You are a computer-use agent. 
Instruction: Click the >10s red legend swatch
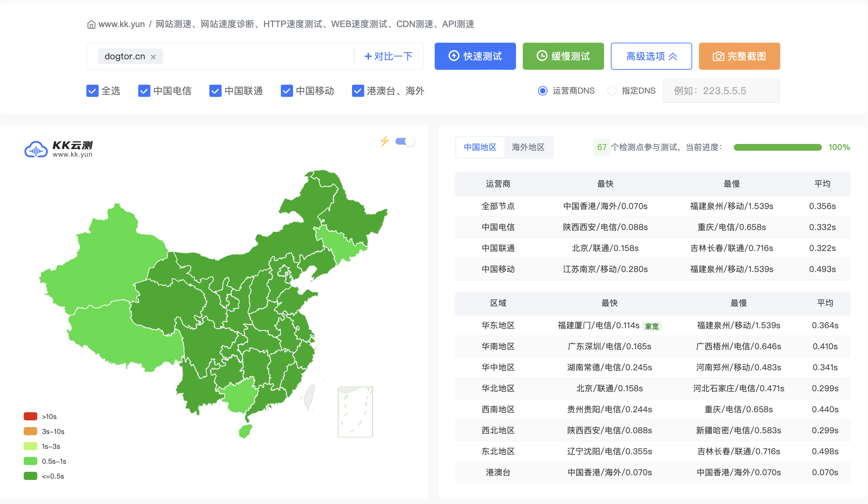coord(30,416)
